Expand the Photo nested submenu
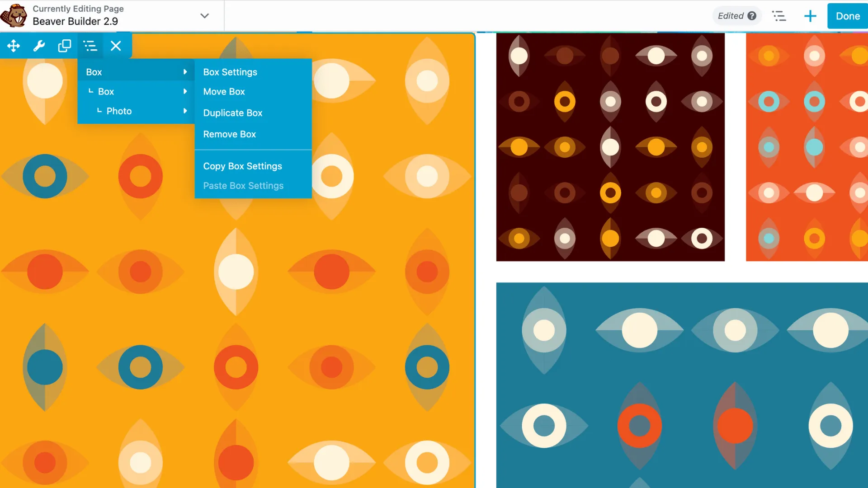868x488 pixels. click(x=185, y=111)
